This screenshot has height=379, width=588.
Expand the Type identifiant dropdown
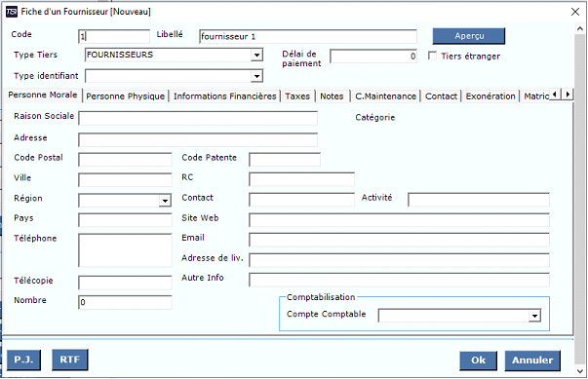pyautogui.click(x=256, y=76)
